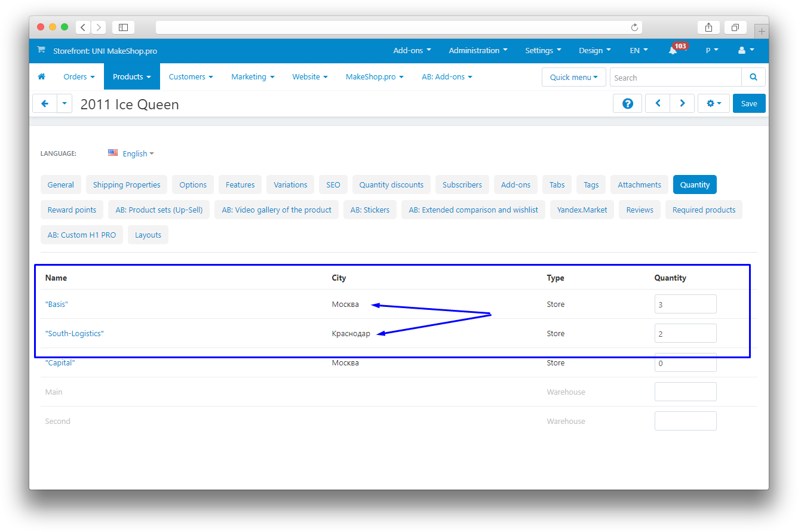The height and width of the screenshot is (532, 798).
Task: Open the English language dropdown
Action: 131,153
